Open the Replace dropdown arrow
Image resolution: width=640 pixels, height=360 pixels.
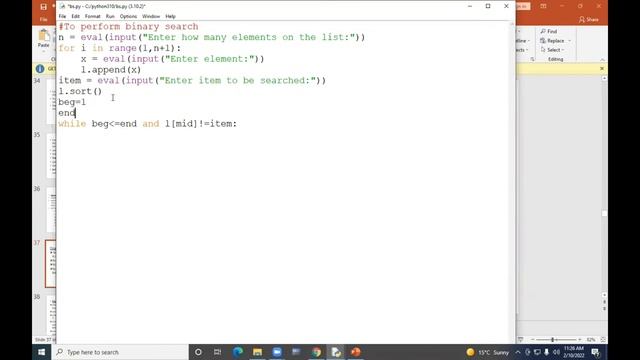[569, 41]
